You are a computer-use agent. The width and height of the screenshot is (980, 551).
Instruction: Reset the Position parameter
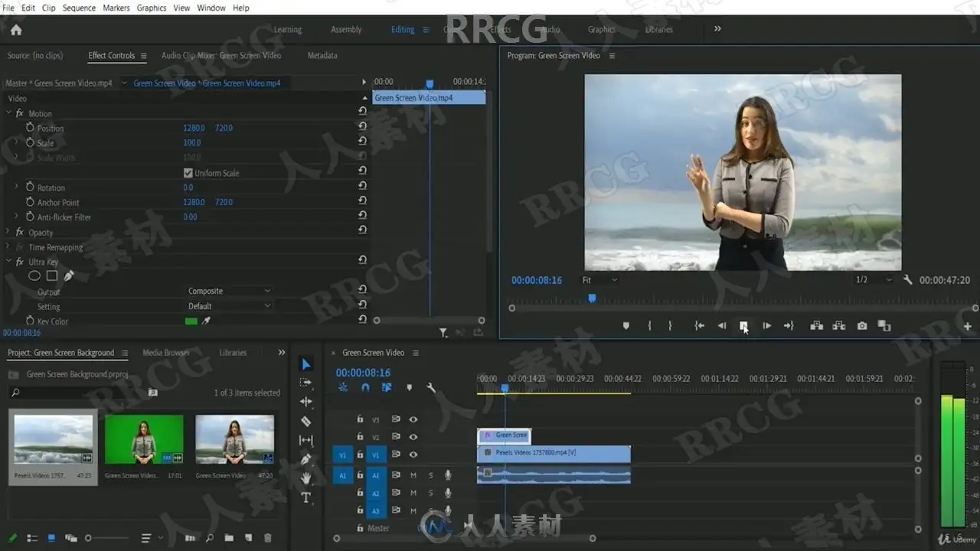[x=362, y=127]
